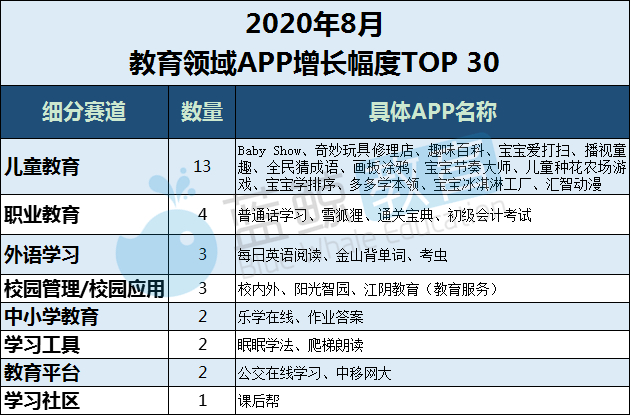Click the 具体APP名称 column header

(433, 112)
